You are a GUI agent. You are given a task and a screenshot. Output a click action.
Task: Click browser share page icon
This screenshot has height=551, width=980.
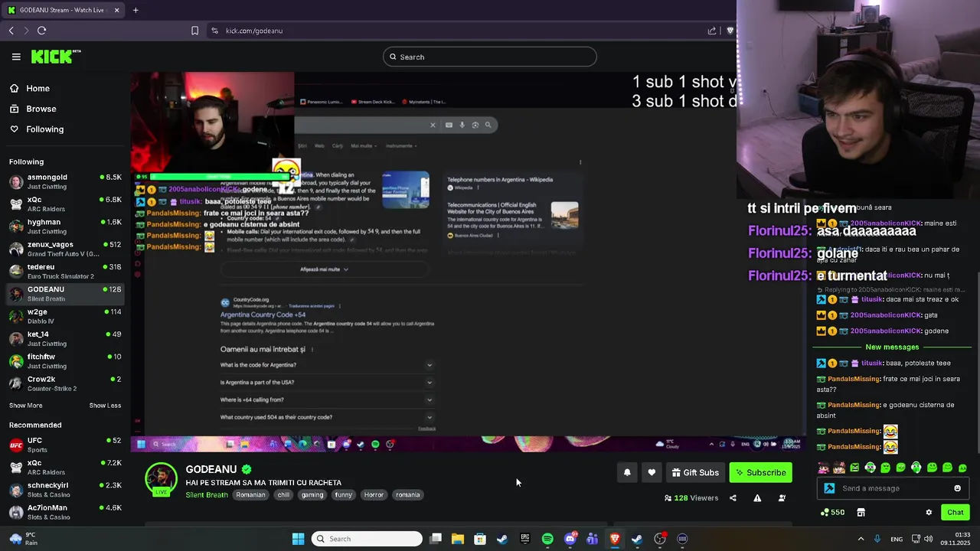[712, 31]
